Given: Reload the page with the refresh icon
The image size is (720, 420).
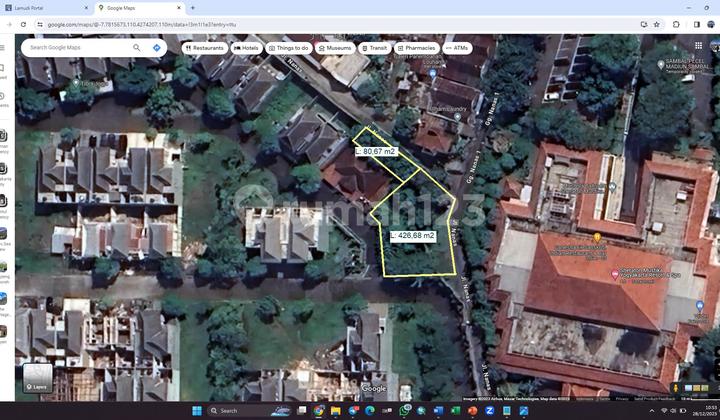Looking at the screenshot, I should point(23,24).
